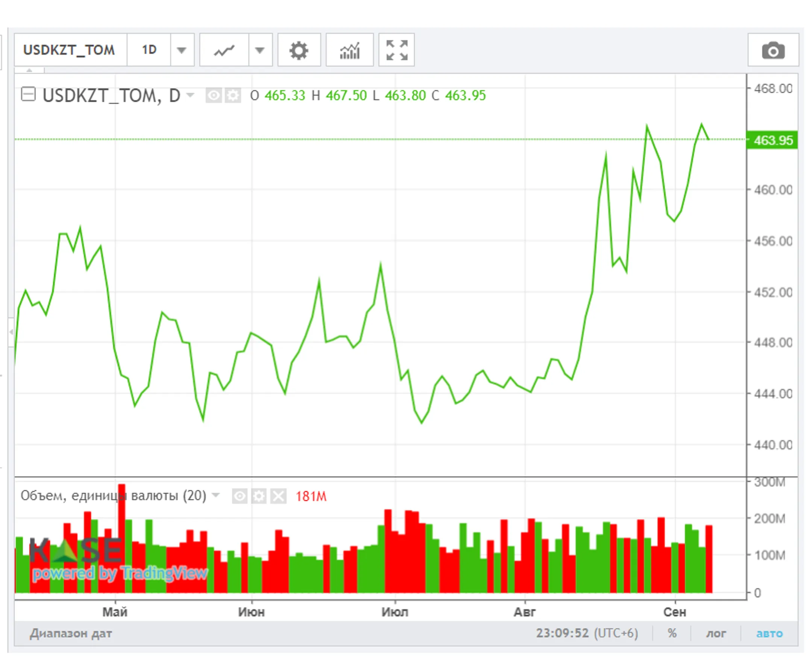Open the chart settings gear
This screenshot has width=812, height=658.
(x=299, y=50)
